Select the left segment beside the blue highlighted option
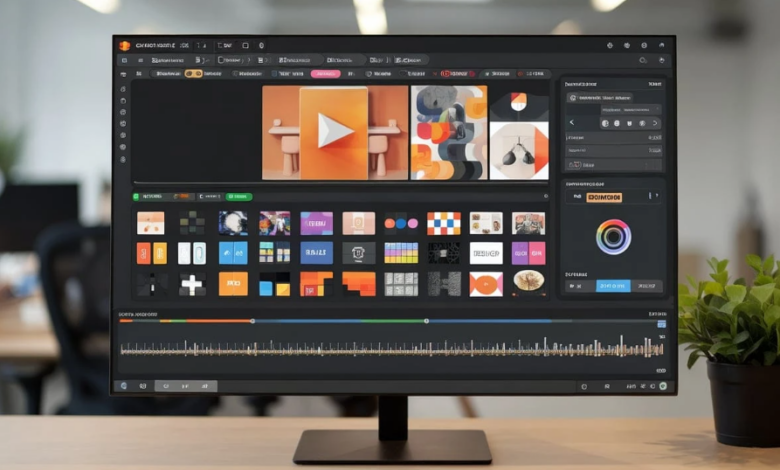Screen dimensions: 780x470 (x=581, y=286)
